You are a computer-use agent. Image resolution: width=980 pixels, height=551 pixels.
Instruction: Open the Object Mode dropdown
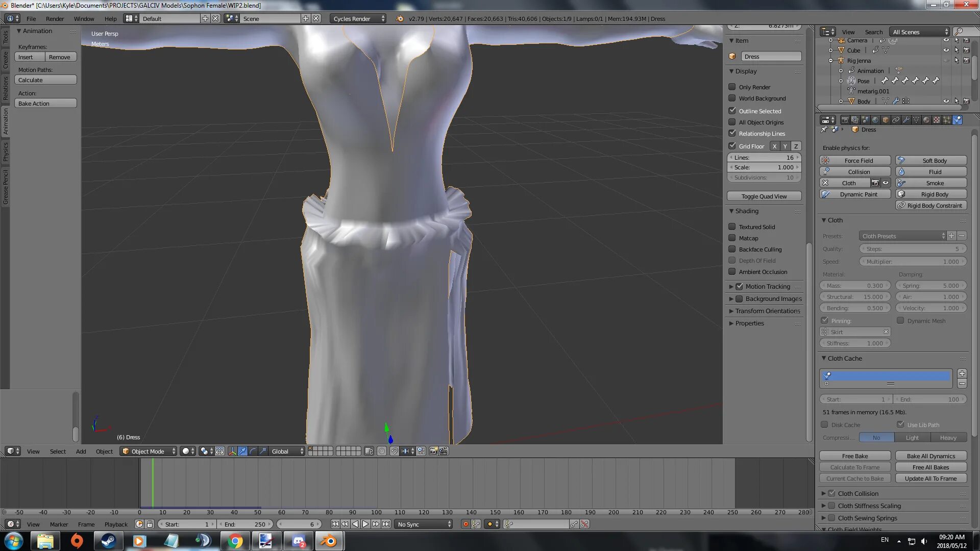point(149,451)
